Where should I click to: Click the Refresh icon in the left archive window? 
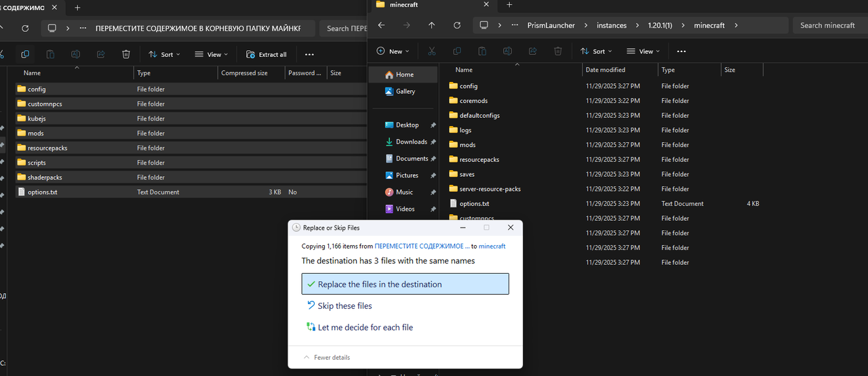[x=25, y=28]
